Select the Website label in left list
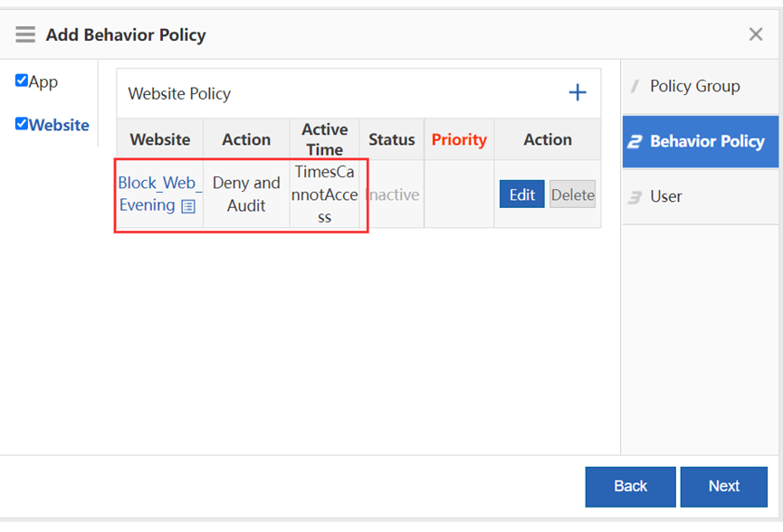The width and height of the screenshot is (783, 532). pos(59,125)
